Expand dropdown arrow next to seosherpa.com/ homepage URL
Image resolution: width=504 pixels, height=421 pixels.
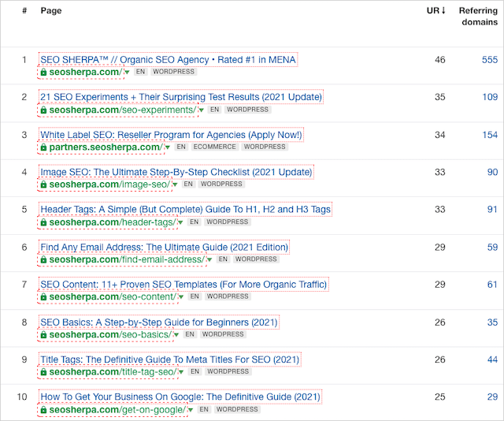pos(127,72)
